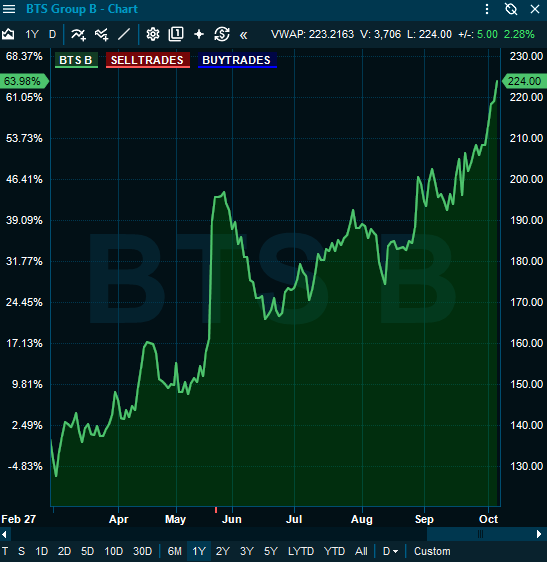Select the trend line drawing tool

pos(124,34)
